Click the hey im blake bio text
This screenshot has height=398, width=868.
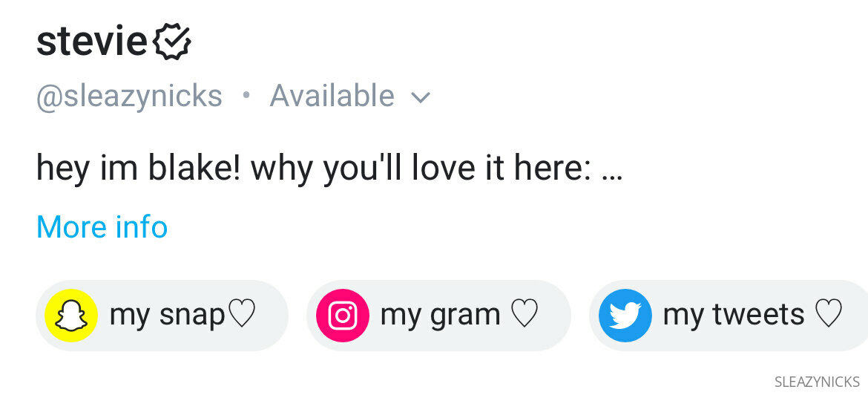pyautogui.click(x=139, y=168)
